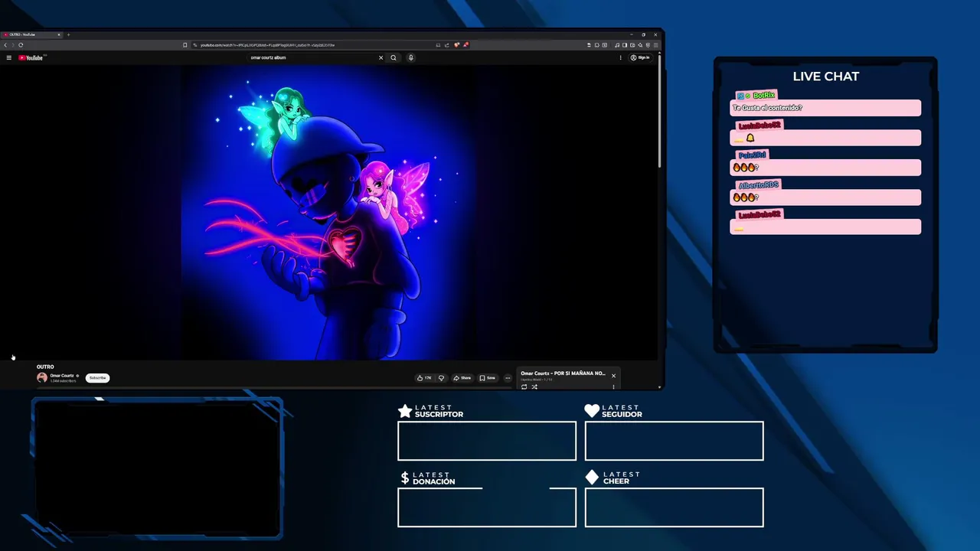Click the LIVE CHAT heading
980x551 pixels.
(825, 77)
